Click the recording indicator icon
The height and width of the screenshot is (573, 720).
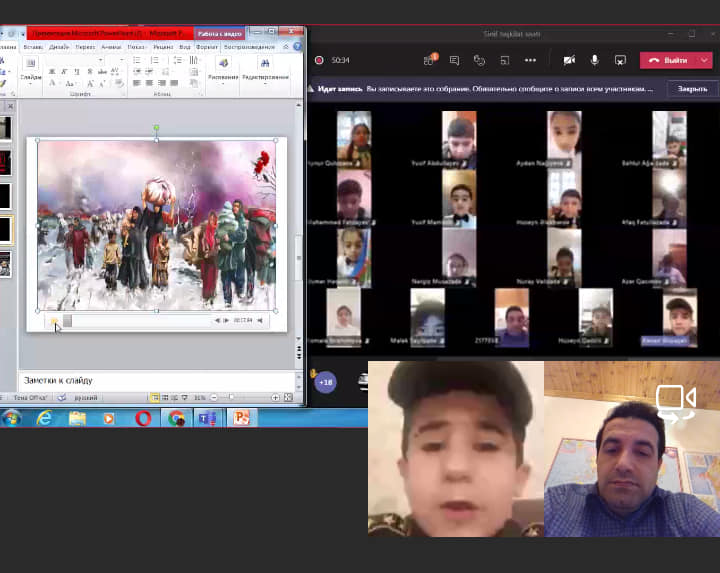pyautogui.click(x=319, y=60)
